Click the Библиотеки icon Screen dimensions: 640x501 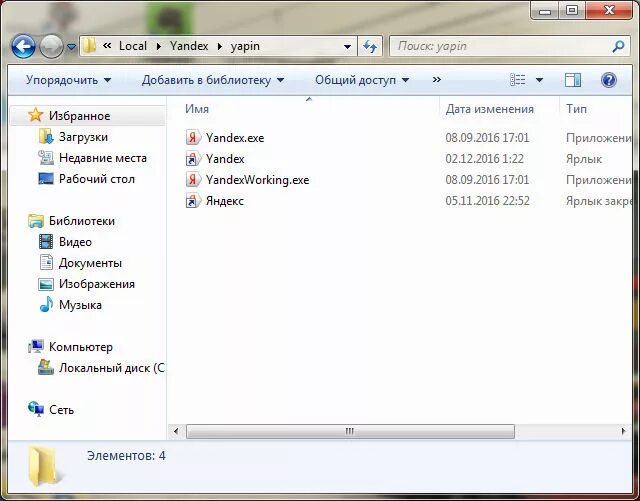point(36,221)
